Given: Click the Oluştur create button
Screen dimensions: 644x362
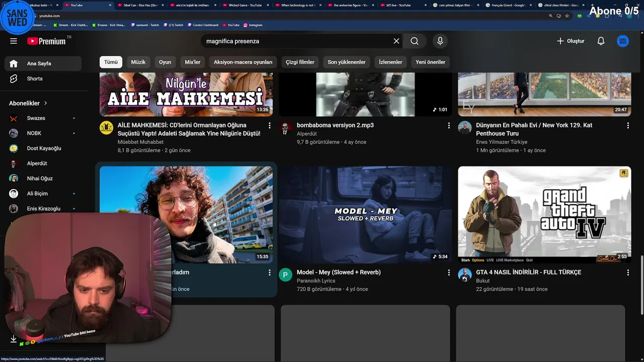Looking at the screenshot, I should click(571, 41).
